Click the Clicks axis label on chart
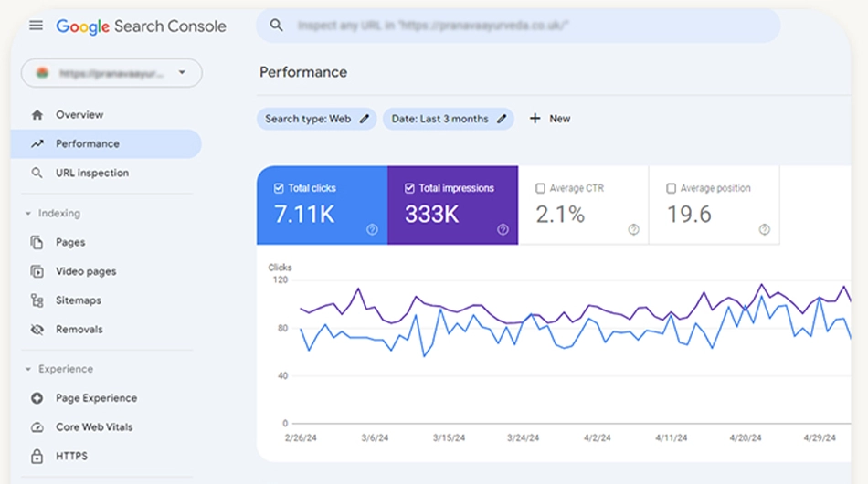Viewport: 868px width, 484px height. (x=281, y=268)
